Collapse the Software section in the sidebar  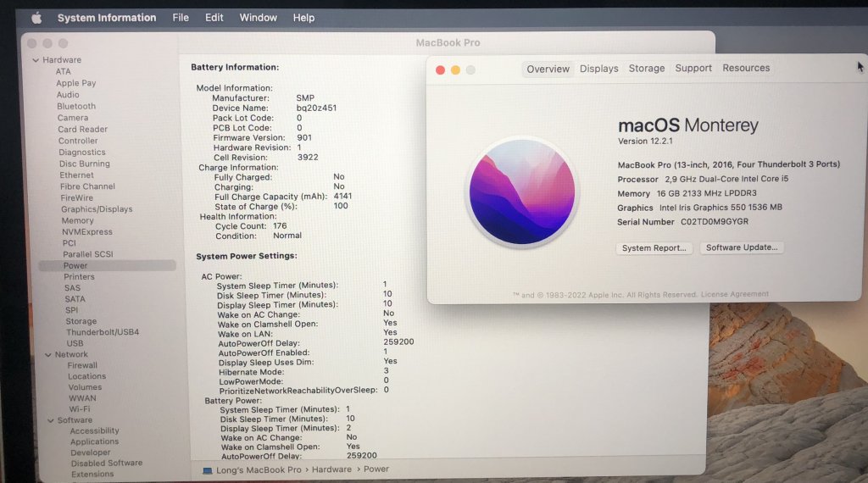[x=50, y=420]
